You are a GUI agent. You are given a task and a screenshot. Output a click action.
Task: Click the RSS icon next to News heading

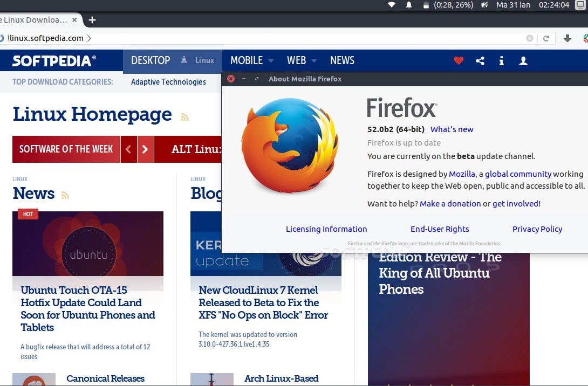point(65,195)
